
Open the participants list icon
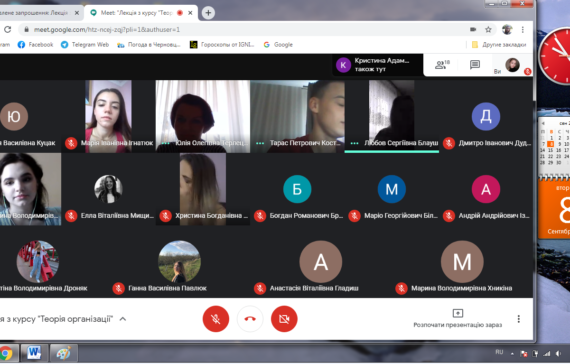(x=442, y=65)
